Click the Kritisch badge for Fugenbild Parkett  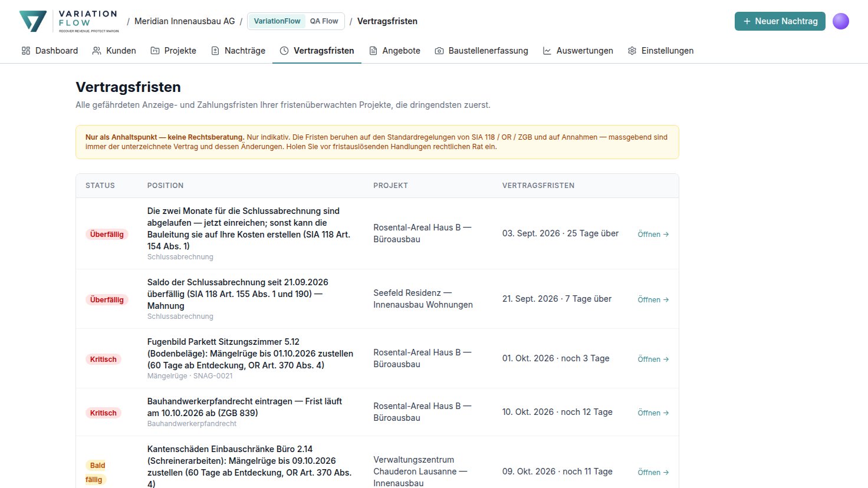click(103, 359)
